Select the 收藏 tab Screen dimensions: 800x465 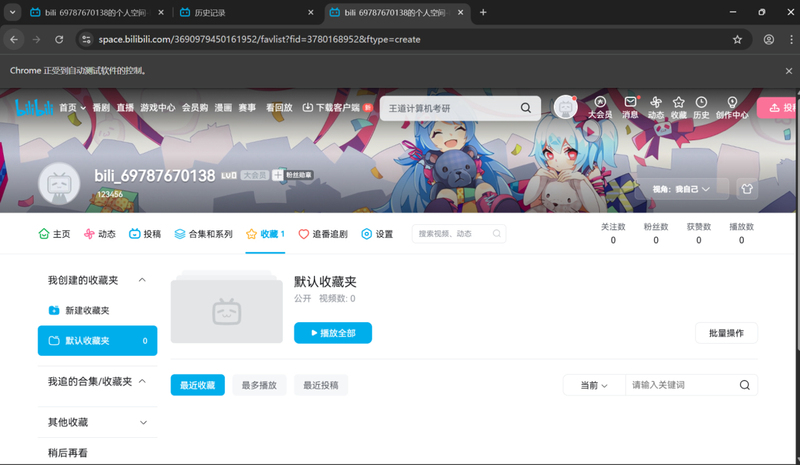point(265,234)
